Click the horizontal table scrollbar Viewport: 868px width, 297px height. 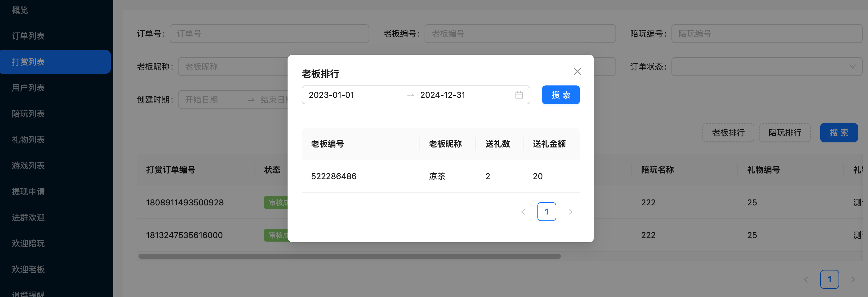coord(349,257)
